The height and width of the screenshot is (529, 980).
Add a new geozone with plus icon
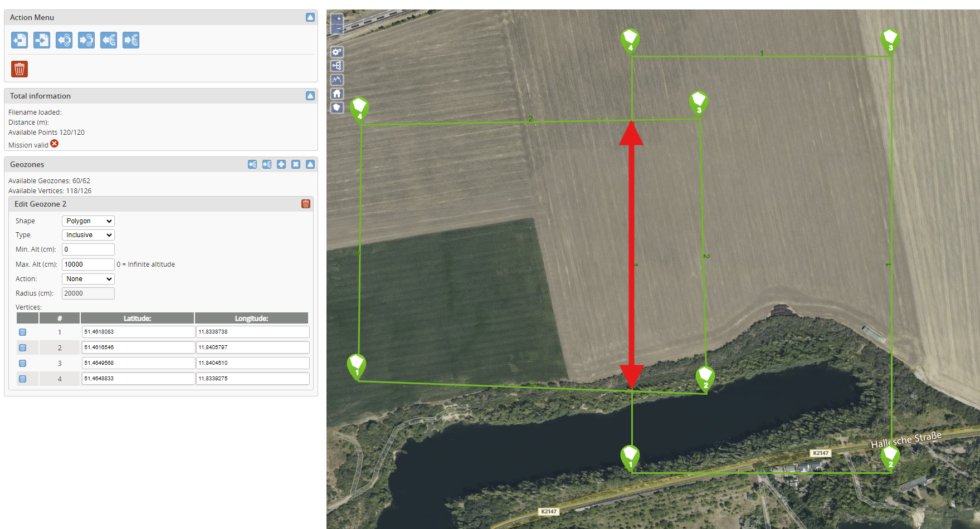coord(281,164)
